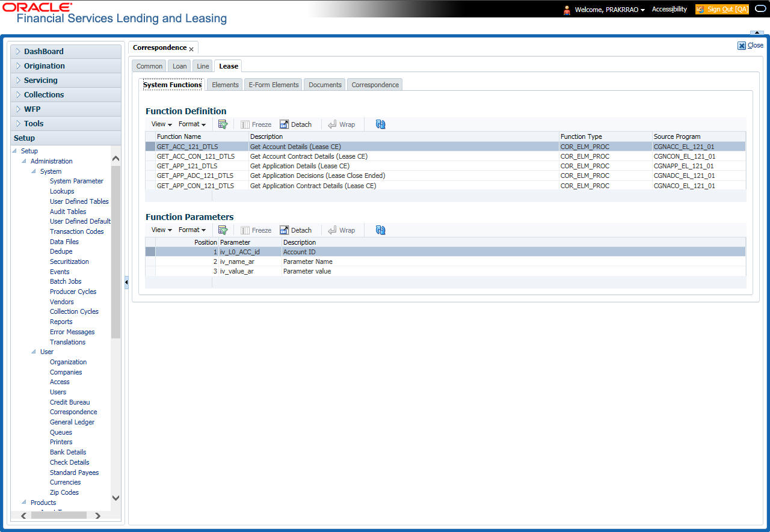
Task: Open Zip Codes tree item
Action: [64, 492]
